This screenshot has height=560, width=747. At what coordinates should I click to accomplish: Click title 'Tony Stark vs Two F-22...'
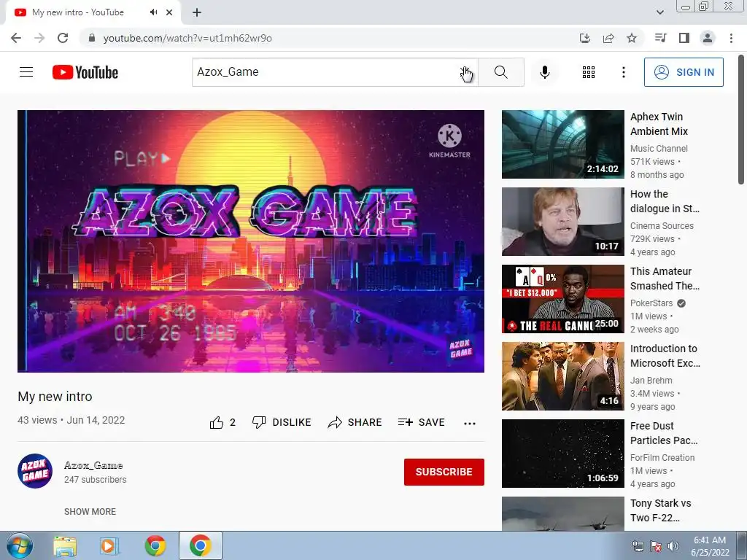click(x=660, y=510)
